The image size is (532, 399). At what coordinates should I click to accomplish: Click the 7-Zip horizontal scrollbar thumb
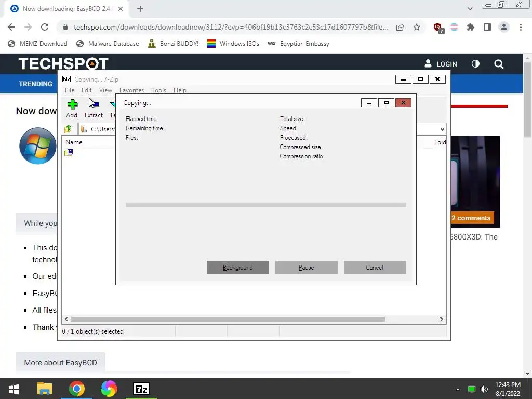pos(228,320)
